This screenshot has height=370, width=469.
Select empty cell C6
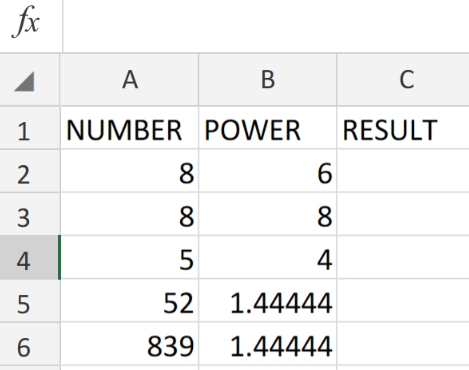click(x=403, y=344)
